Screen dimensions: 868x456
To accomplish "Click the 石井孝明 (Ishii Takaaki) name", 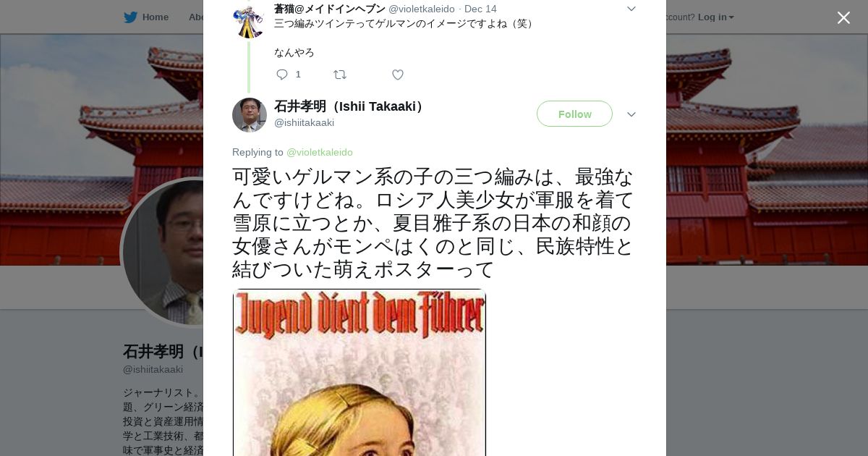I will click(351, 106).
